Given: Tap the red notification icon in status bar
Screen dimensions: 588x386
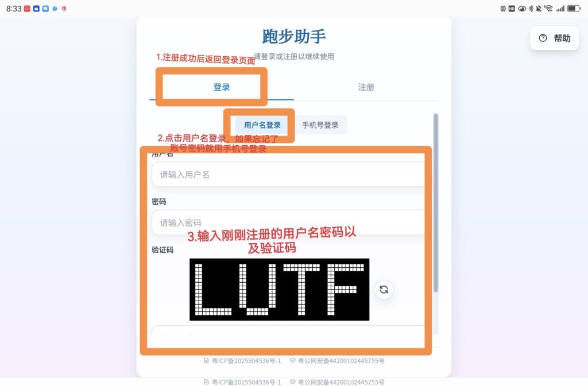Looking at the screenshot, I should point(27,9).
